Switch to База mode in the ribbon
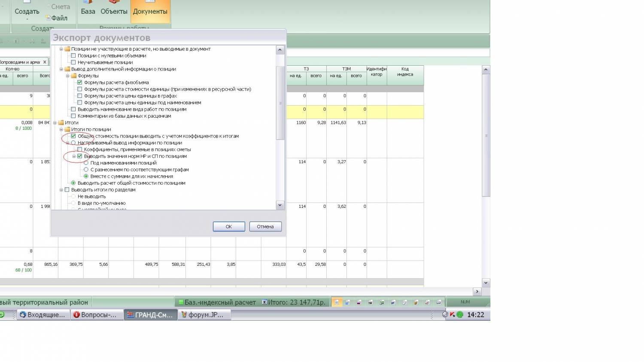Image resolution: width=644 pixels, height=362 pixels. click(88, 12)
